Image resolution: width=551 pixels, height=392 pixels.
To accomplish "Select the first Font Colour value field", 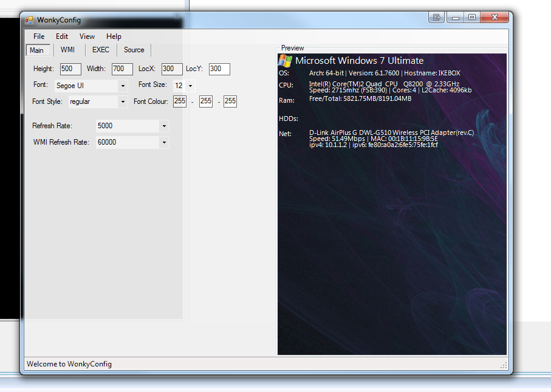I will [x=179, y=101].
